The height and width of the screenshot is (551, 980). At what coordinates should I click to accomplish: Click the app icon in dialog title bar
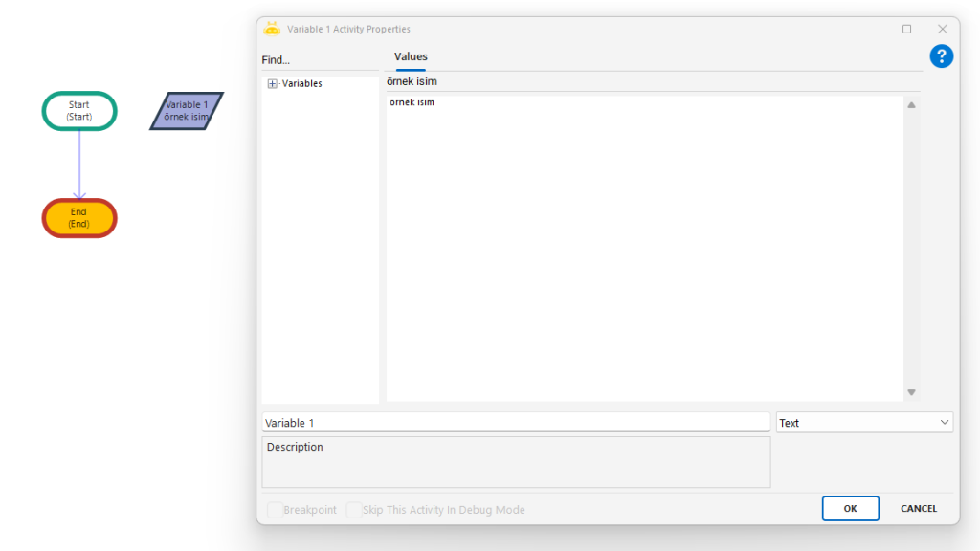coord(272,29)
